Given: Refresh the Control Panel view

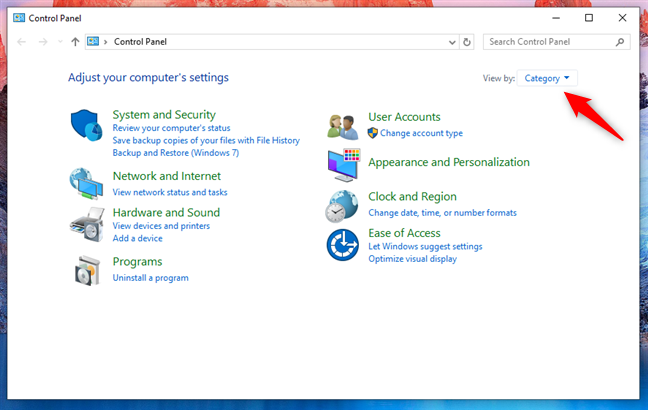Looking at the screenshot, I should (467, 42).
